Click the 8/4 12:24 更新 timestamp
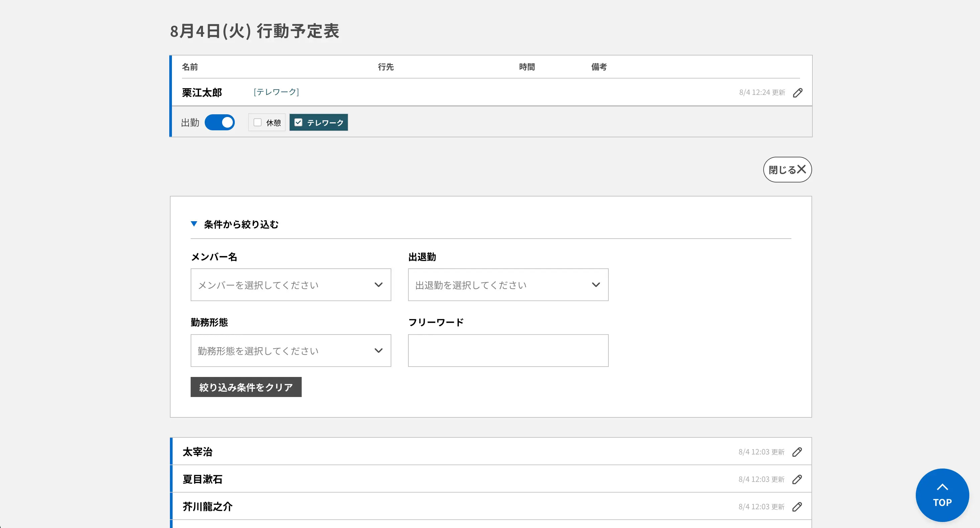The height and width of the screenshot is (528, 980). [762, 92]
